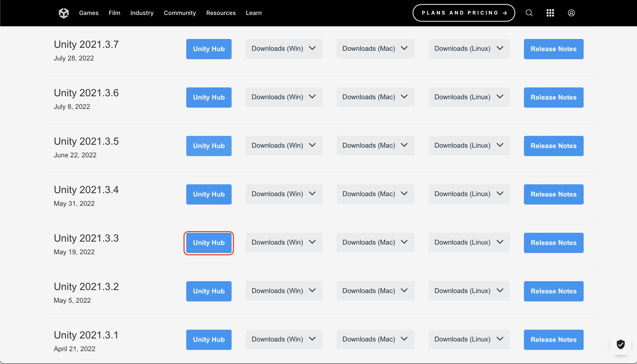Viewport: 637px width, 364px height.
Task: Open the Games menu
Action: pos(89,13)
